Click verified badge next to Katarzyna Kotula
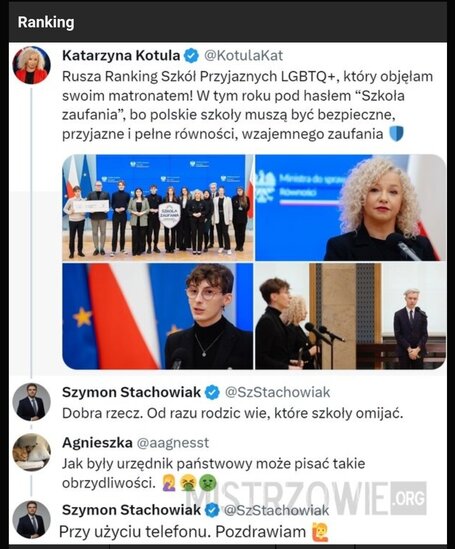The height and width of the screenshot is (549, 455). (x=191, y=56)
